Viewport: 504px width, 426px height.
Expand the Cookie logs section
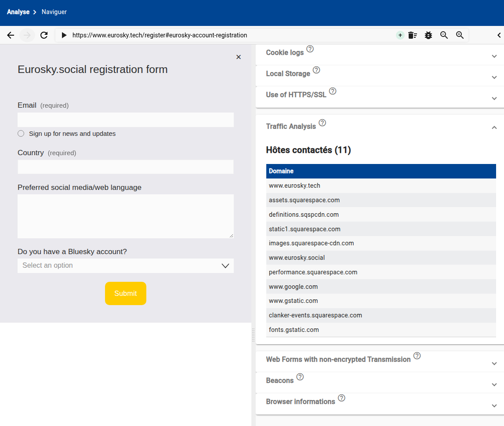pos(494,56)
